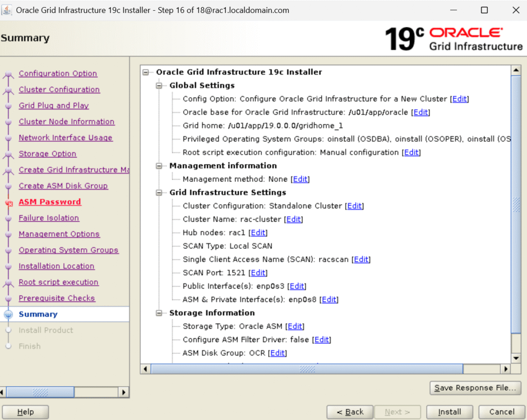Viewport: 527px width, 420px height.
Task: Click the Save Response File button
Action: pos(475,388)
